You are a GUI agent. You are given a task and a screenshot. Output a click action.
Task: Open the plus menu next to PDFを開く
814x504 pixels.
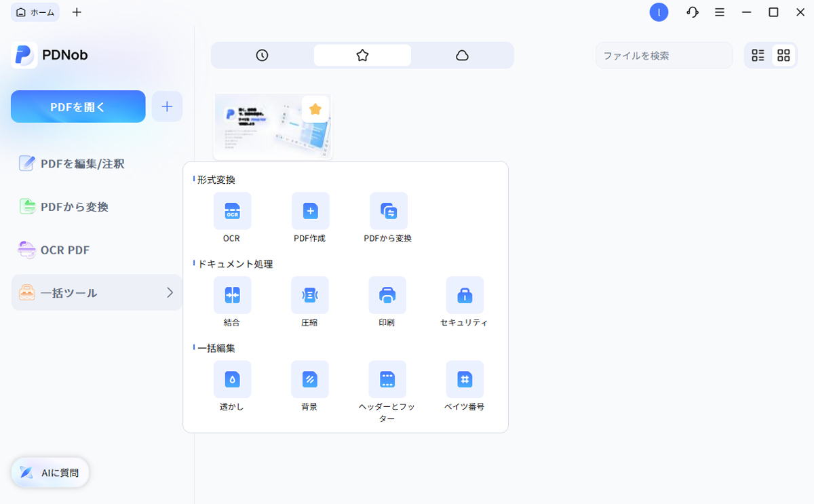coord(167,106)
